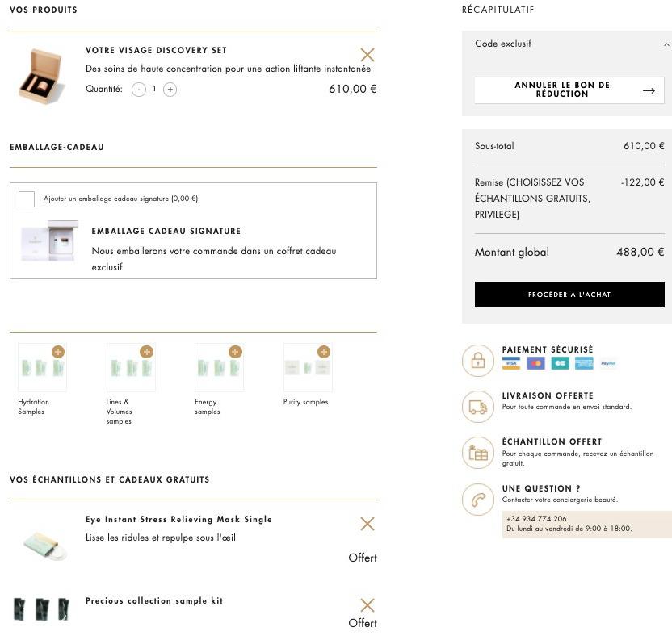The width and height of the screenshot is (672, 640).
Task: Click the phone contact icon
Action: 478,500
